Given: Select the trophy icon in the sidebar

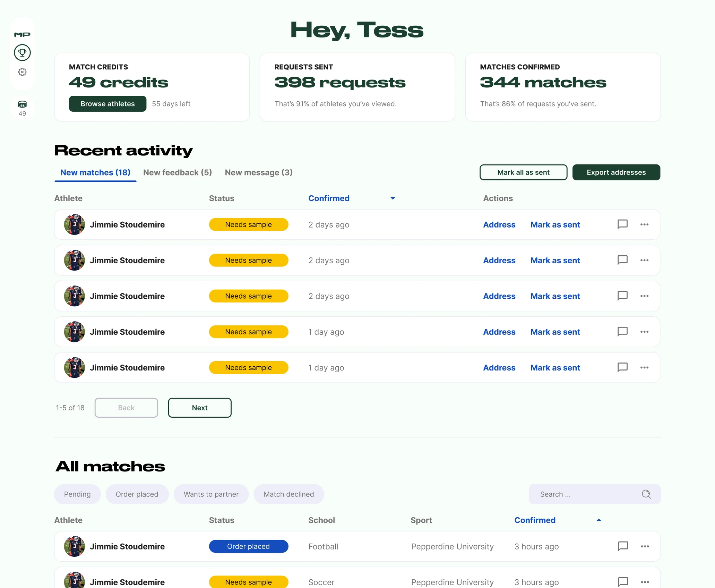Looking at the screenshot, I should point(22,52).
